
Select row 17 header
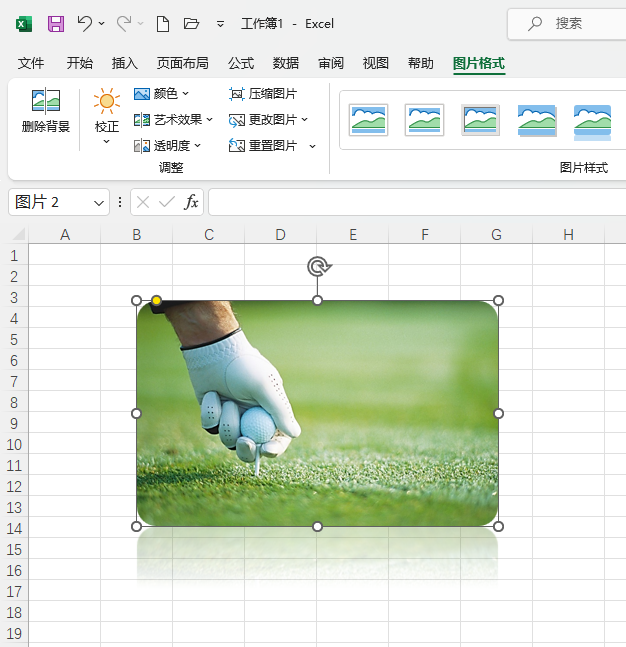(x=14, y=591)
